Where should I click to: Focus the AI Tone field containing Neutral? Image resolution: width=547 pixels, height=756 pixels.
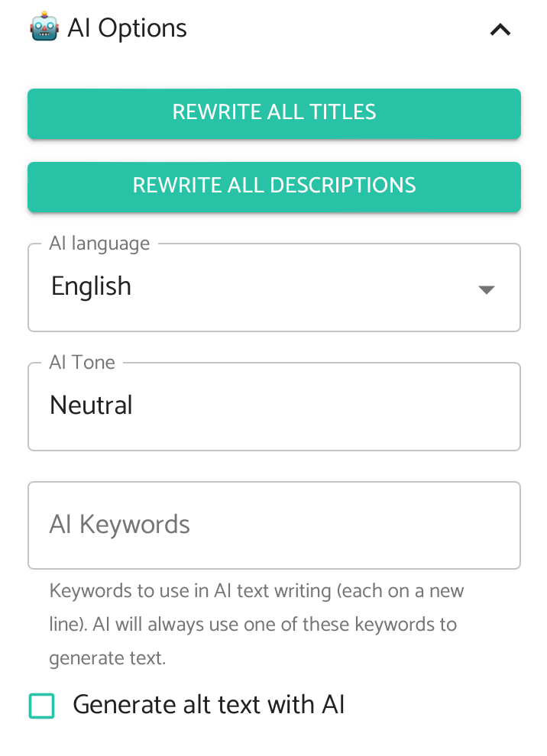tap(274, 406)
